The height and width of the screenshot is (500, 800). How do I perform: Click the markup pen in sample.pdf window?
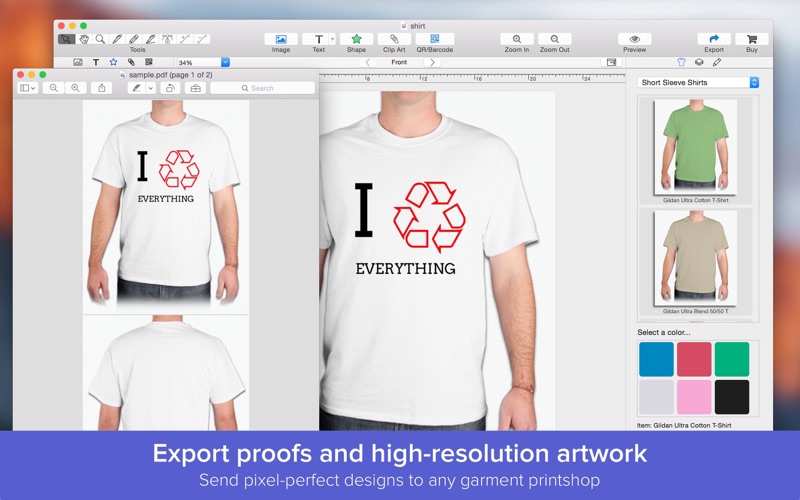coord(137,88)
